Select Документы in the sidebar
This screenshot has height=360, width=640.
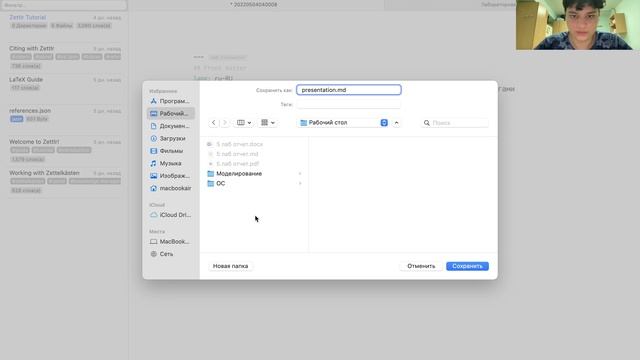coord(171,126)
